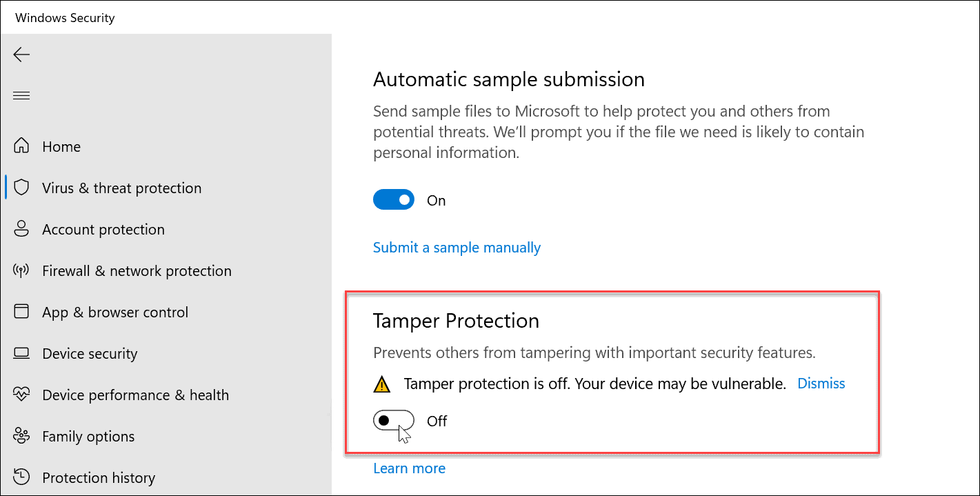Click the Windows Security title bar text
This screenshot has height=496, width=980.
pos(65,17)
